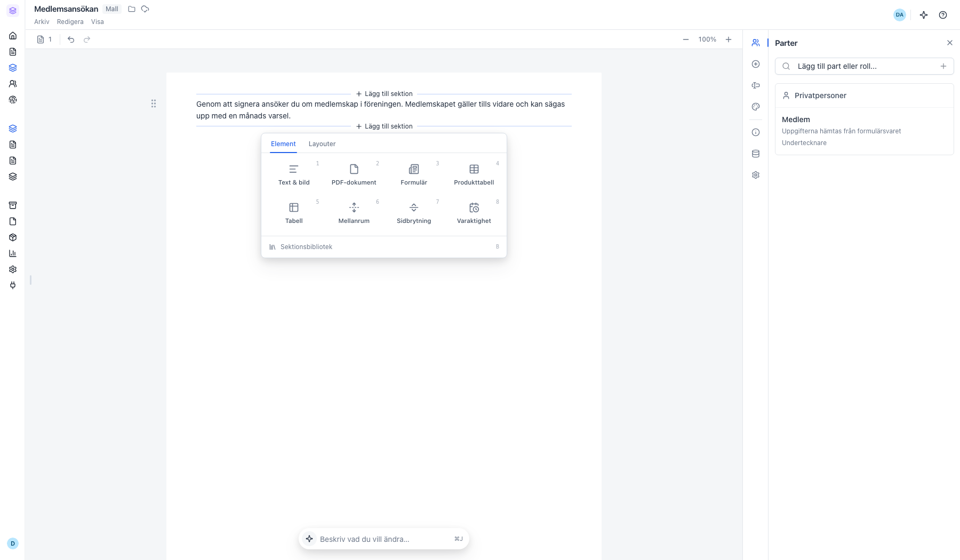Open the Arkiv menu
The image size is (960, 560).
click(42, 22)
